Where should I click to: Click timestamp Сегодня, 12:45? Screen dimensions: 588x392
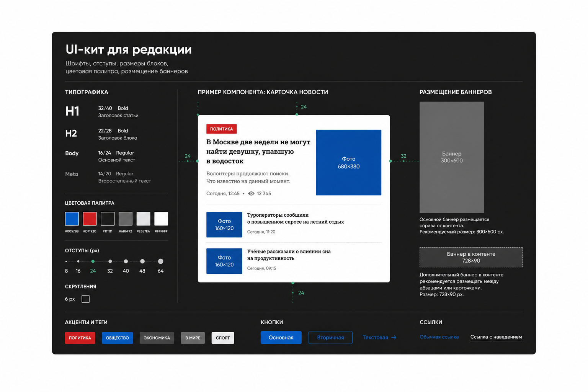223,194
